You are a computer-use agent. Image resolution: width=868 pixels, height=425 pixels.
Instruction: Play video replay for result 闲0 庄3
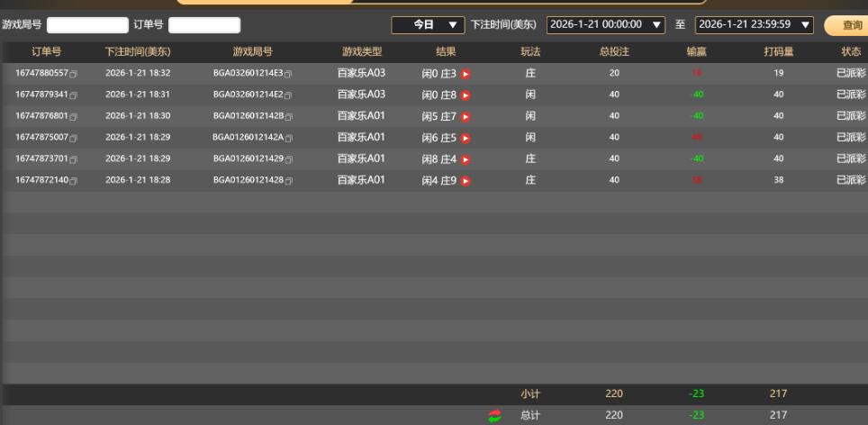466,73
